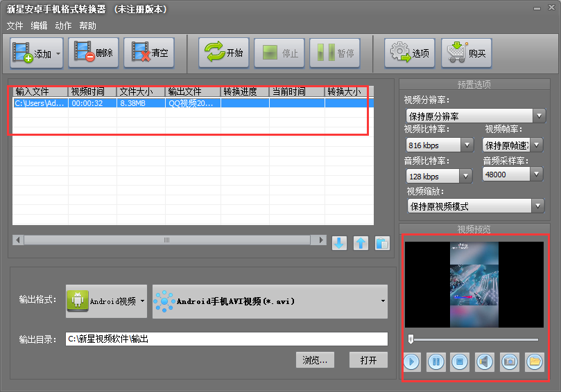Click the 输出目录 path input field
561x392 pixels.
(x=227, y=339)
